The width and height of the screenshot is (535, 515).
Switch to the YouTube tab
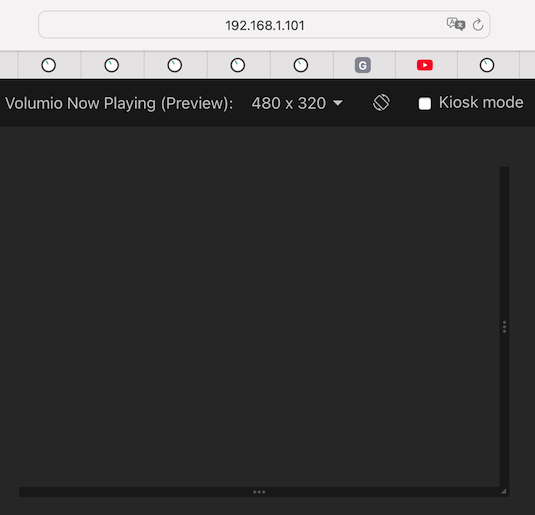425,65
